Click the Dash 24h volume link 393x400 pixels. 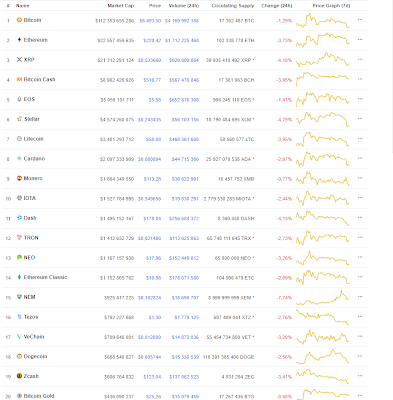pos(184,218)
